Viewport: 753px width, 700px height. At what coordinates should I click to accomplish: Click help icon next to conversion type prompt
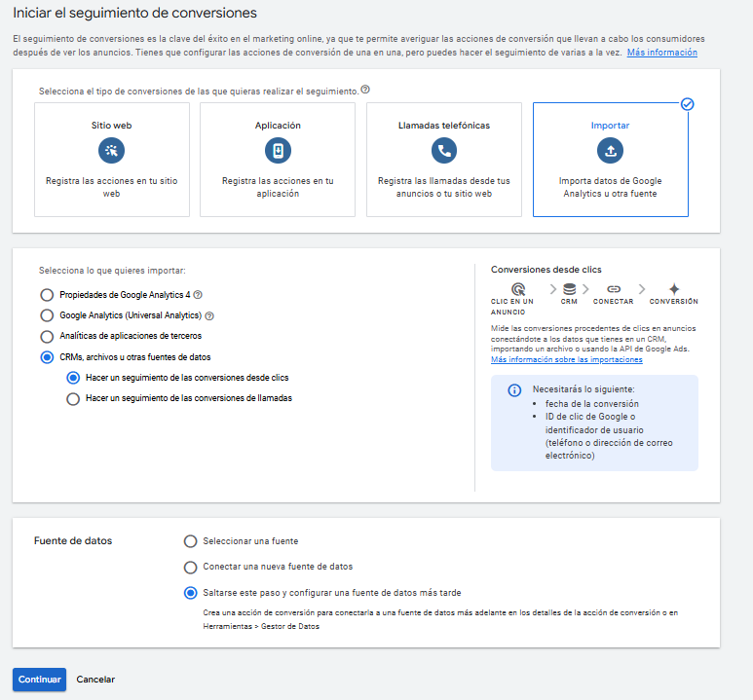(365, 90)
